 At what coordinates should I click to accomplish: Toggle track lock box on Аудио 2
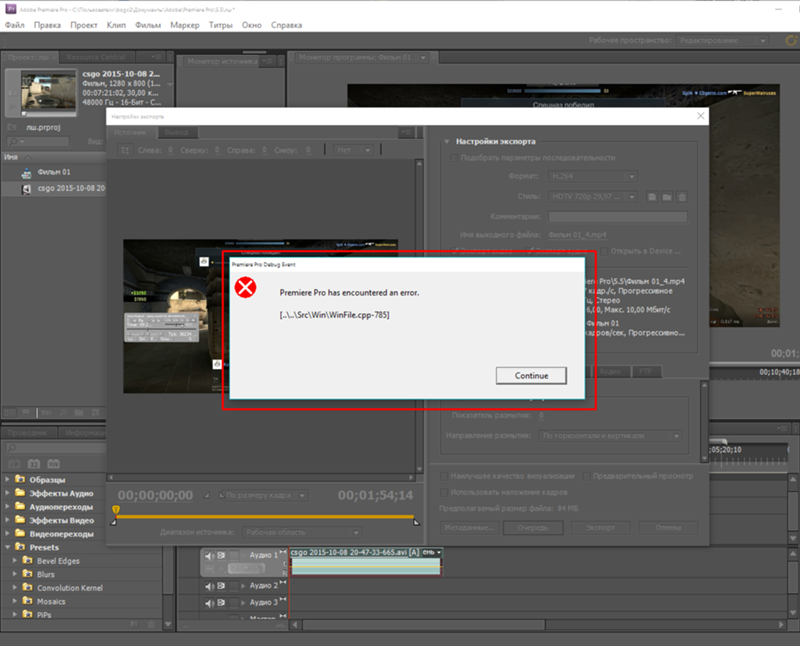(234, 586)
